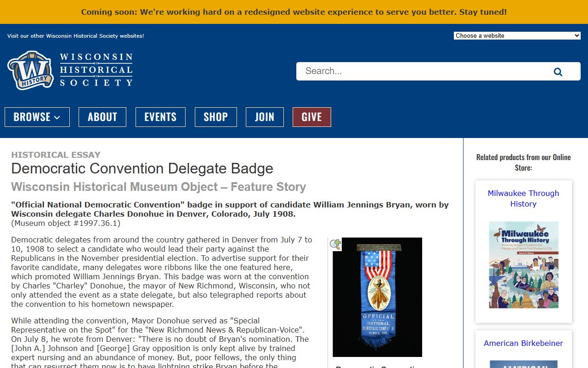The image size is (588, 368).
Task: Click the Coming soon announcement banner
Action: click(x=294, y=12)
